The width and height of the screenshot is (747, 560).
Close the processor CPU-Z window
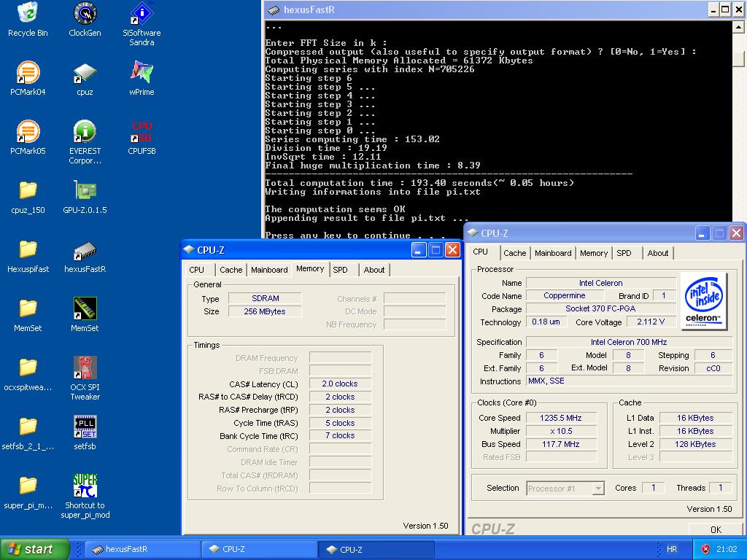click(736, 233)
